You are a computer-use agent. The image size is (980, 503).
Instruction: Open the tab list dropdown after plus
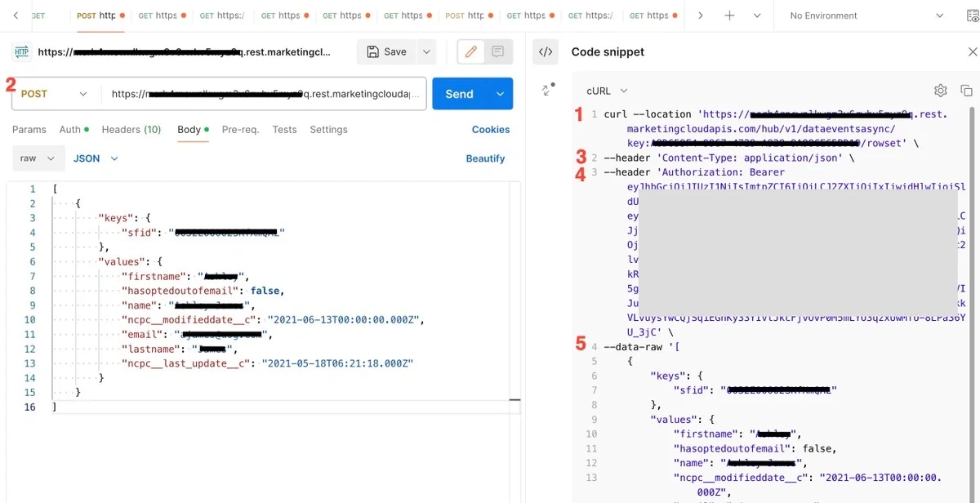pos(756,16)
